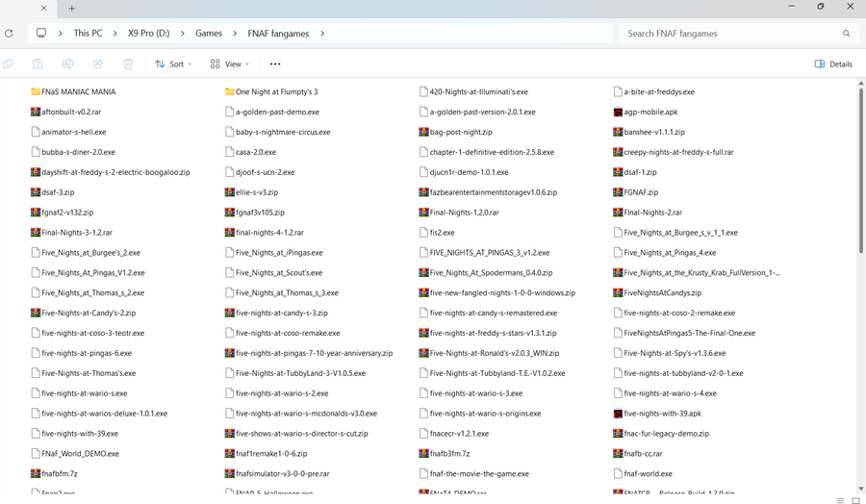Viewport: 866px width, 504px height.
Task: Select fnac-fur-legacy-demo.zip
Action: (x=662, y=434)
